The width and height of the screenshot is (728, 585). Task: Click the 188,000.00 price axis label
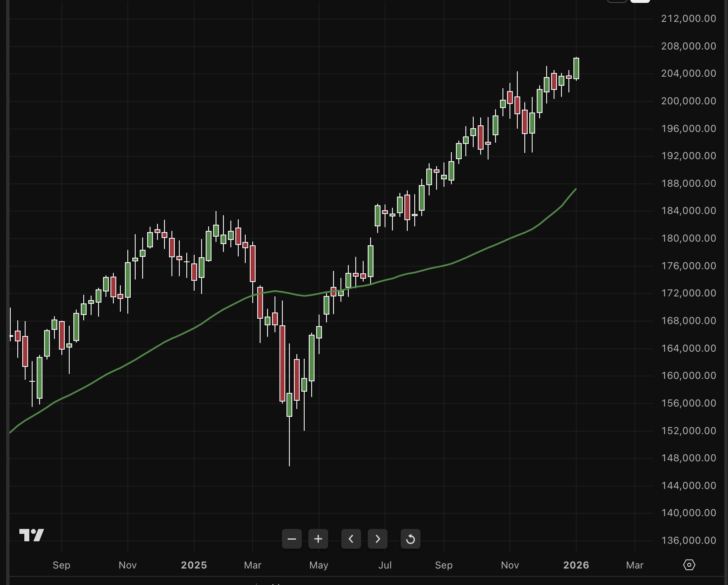pos(688,183)
